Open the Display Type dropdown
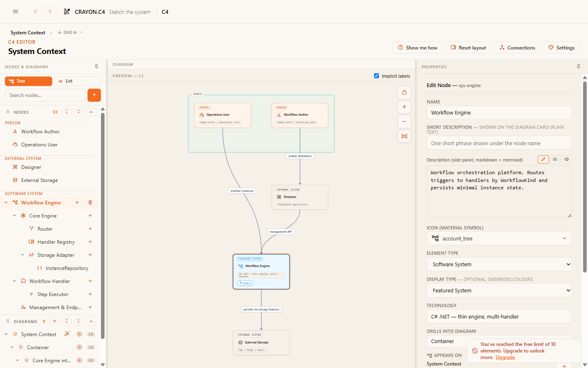 point(499,290)
